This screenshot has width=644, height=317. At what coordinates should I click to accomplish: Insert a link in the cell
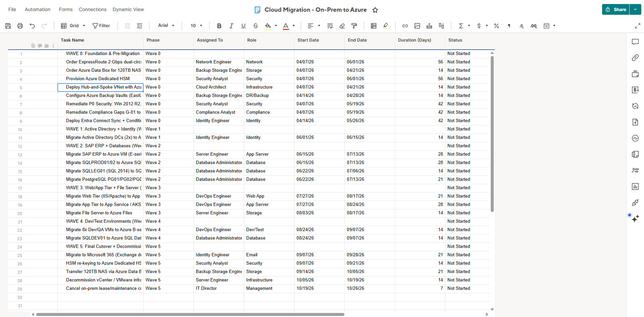coord(405,25)
